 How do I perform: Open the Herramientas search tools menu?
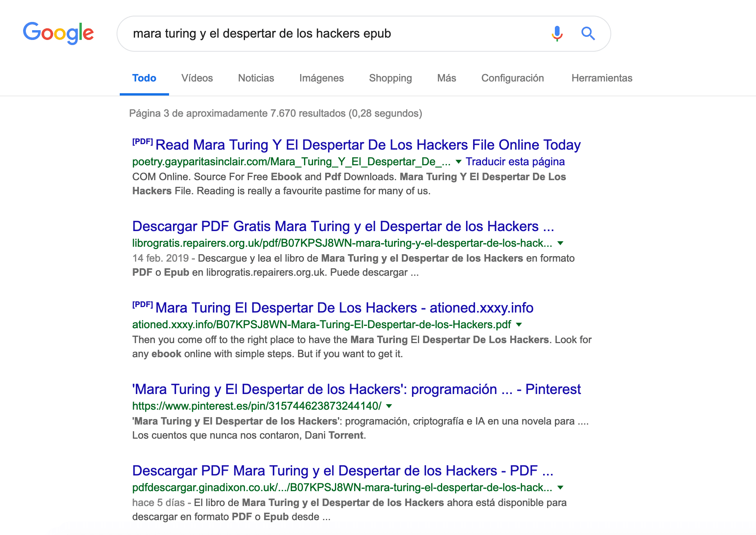[601, 78]
